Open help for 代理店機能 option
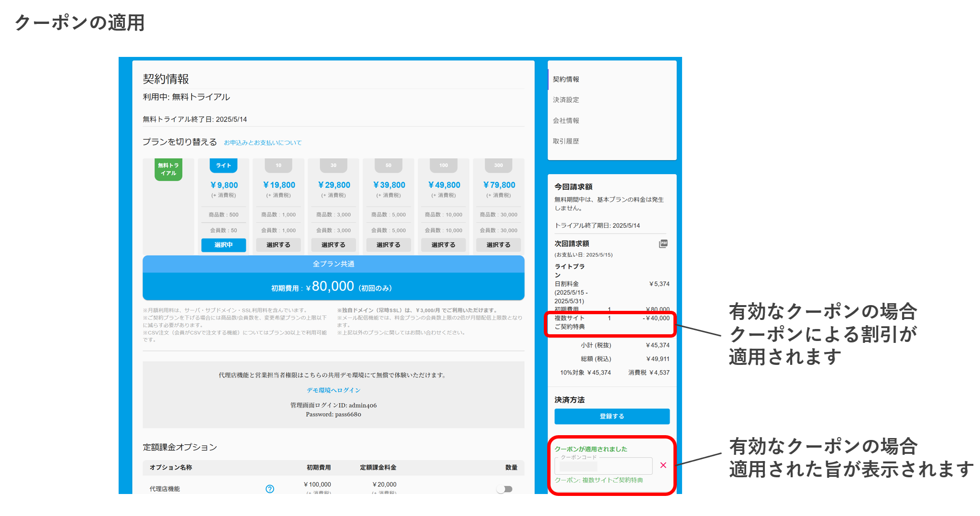Viewport: 980px width, 516px height. pos(270,489)
